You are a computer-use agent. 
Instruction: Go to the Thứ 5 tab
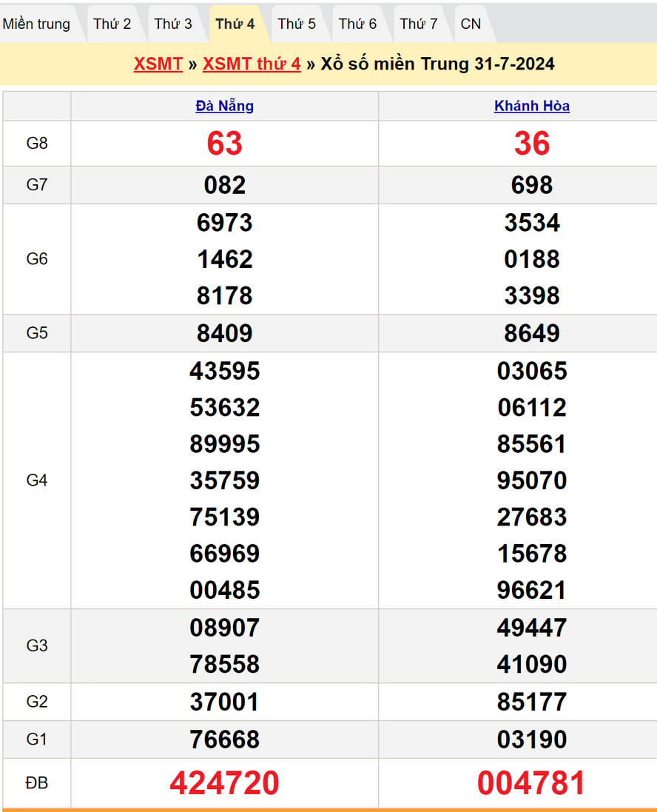tap(297, 24)
